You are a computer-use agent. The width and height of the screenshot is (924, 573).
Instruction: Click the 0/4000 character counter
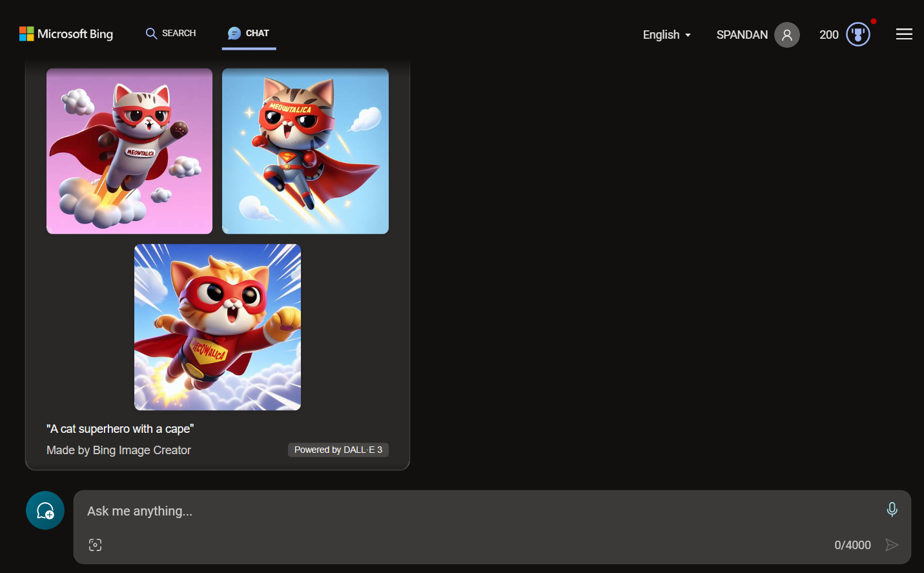coord(852,545)
